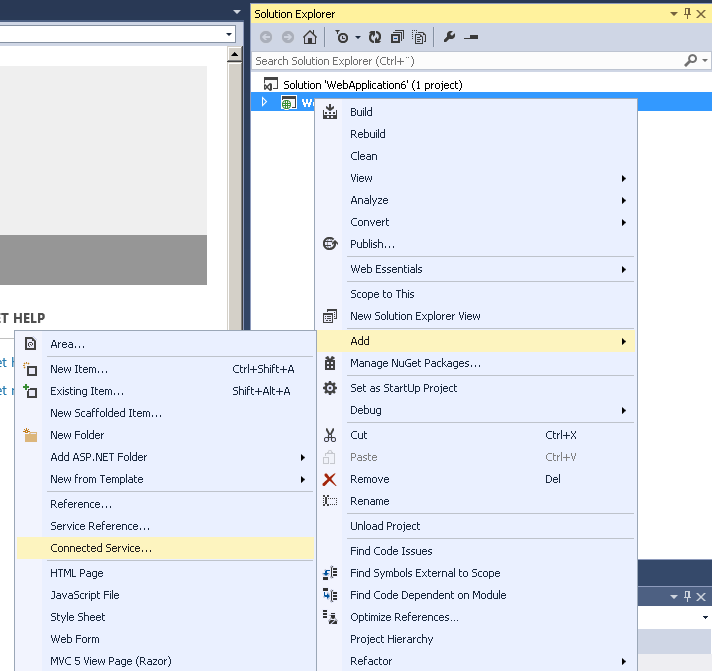Image resolution: width=712 pixels, height=671 pixels.
Task: Select New Folder in the Add submenu
Action: coord(77,435)
